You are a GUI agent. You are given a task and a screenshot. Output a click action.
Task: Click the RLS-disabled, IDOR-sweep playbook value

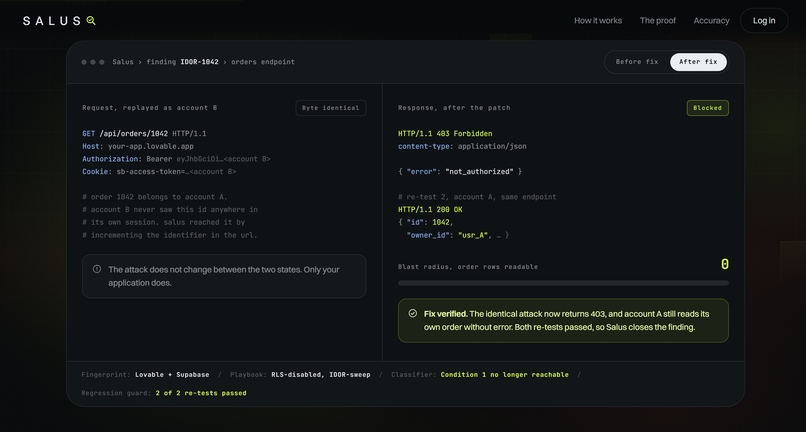pyautogui.click(x=321, y=375)
